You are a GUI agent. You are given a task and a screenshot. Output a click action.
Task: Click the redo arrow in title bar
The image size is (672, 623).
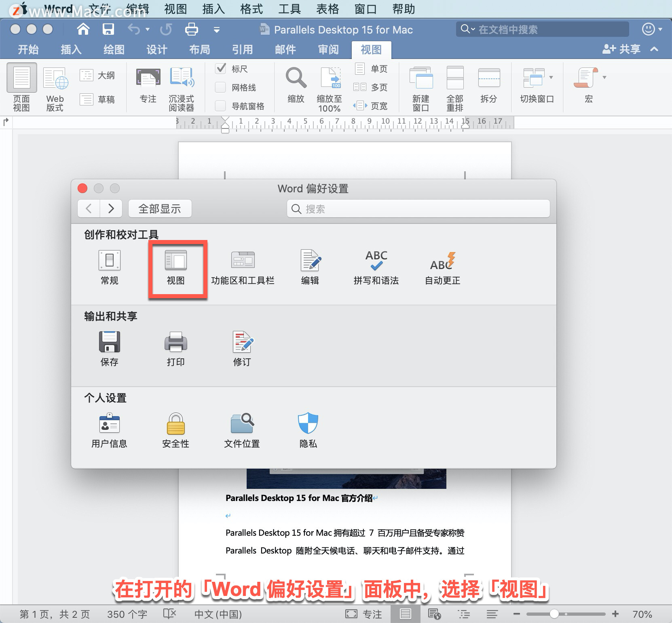pyautogui.click(x=166, y=29)
